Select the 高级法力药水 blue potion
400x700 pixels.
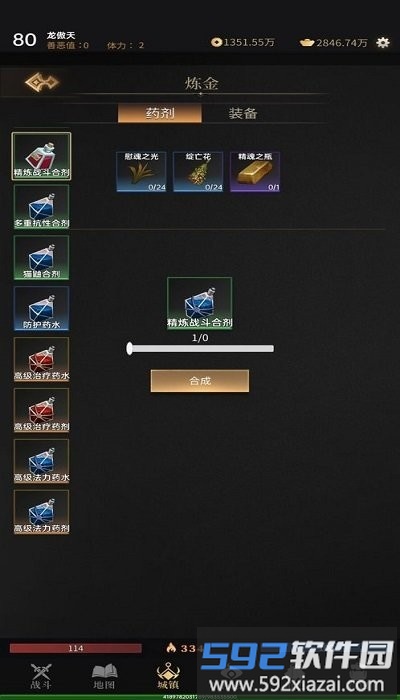(x=41, y=461)
